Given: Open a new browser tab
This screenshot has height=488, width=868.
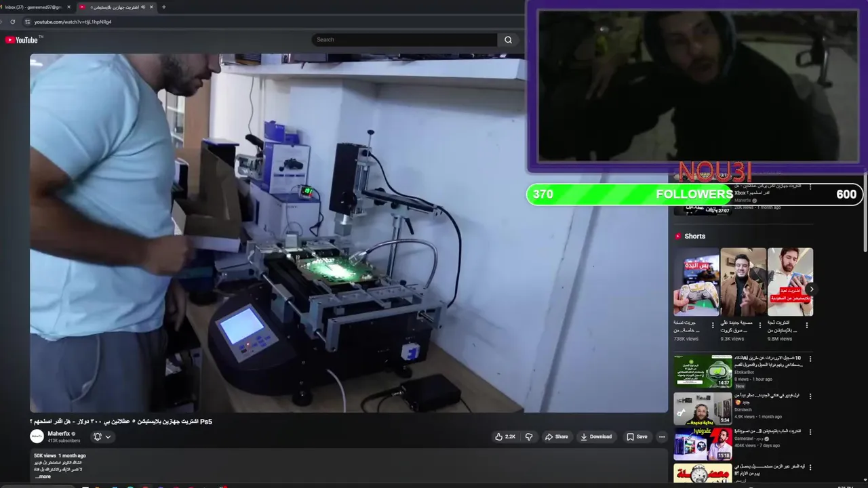Looking at the screenshot, I should pyautogui.click(x=163, y=7).
